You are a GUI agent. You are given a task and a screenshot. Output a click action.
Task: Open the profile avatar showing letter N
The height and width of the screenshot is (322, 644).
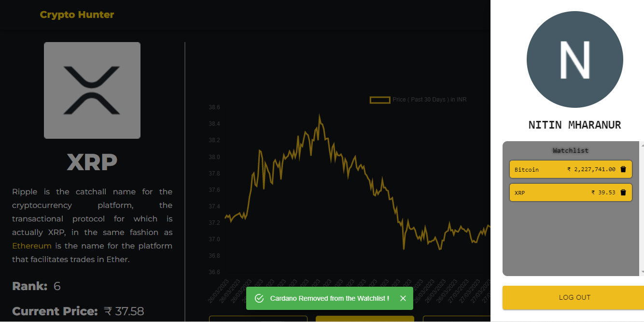574,59
